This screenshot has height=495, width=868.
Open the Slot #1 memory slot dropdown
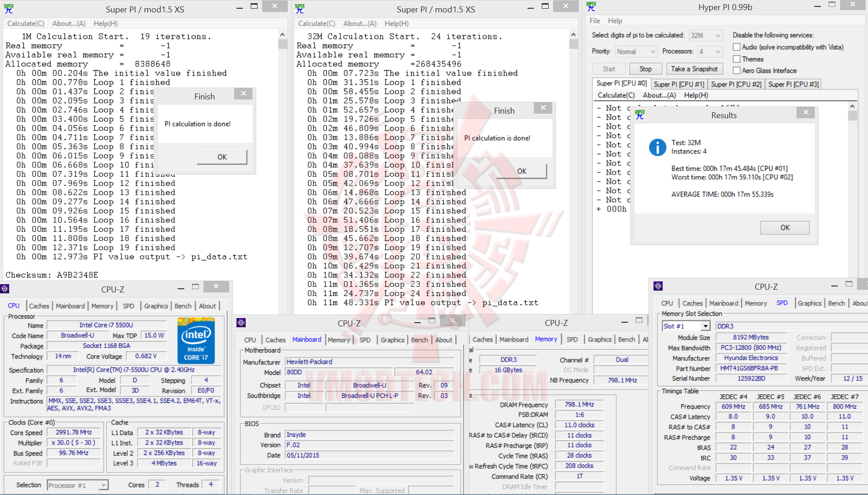[x=686, y=326]
